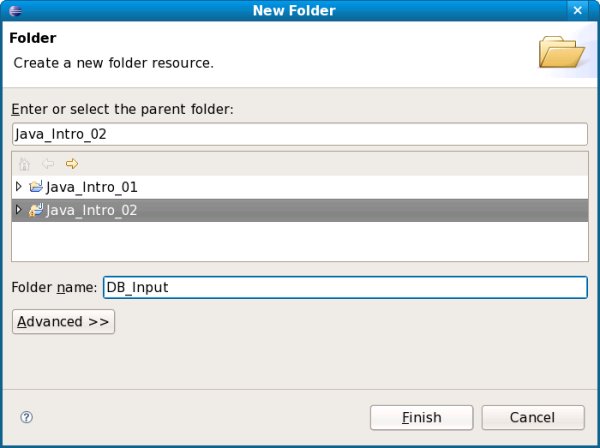Click the open folder banner icon

tap(560, 50)
